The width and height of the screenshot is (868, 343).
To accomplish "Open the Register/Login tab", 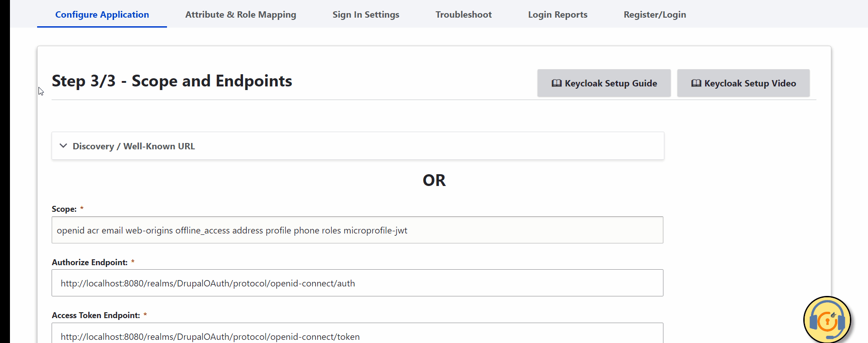I will point(654,14).
